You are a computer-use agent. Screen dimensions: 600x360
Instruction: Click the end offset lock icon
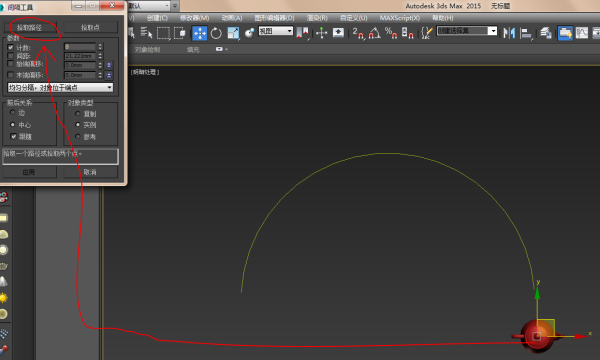[x=109, y=75]
